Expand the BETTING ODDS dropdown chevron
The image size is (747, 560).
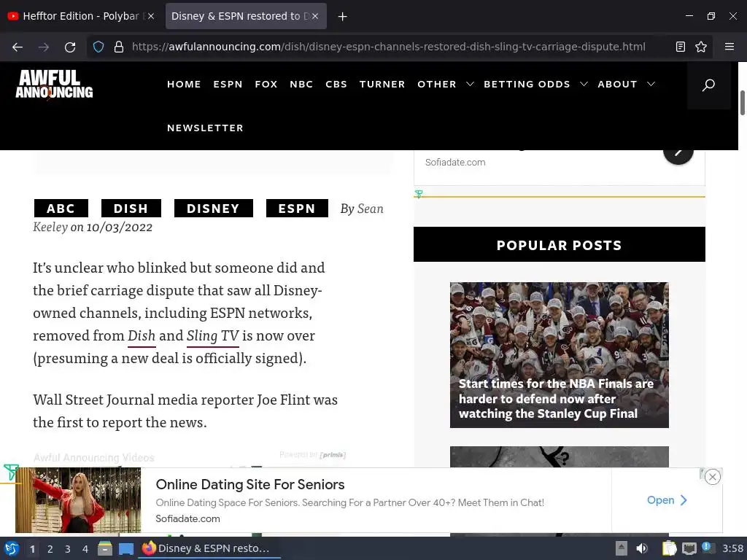pyautogui.click(x=584, y=85)
